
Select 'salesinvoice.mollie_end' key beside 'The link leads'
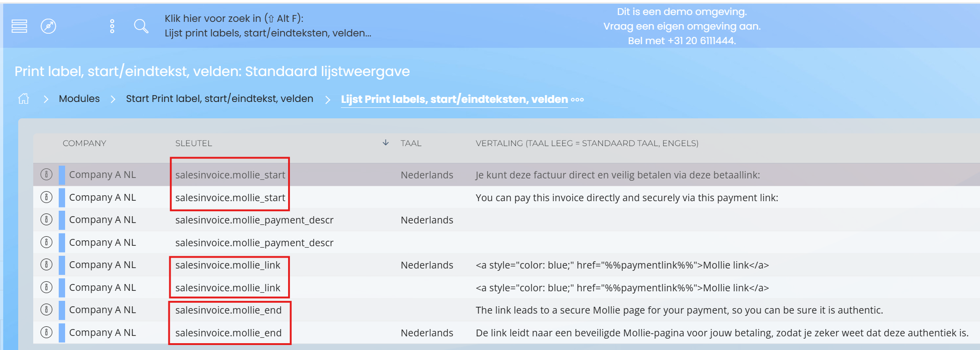(x=228, y=310)
